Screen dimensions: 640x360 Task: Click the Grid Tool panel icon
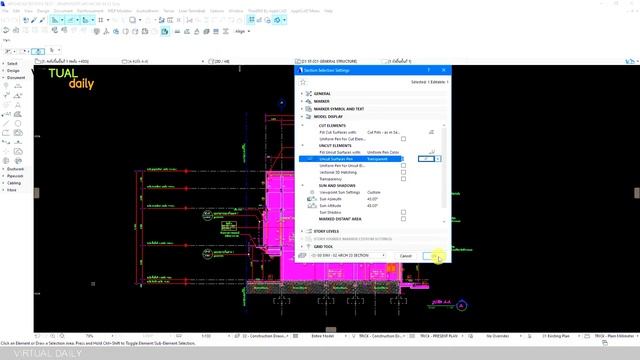coord(309,247)
